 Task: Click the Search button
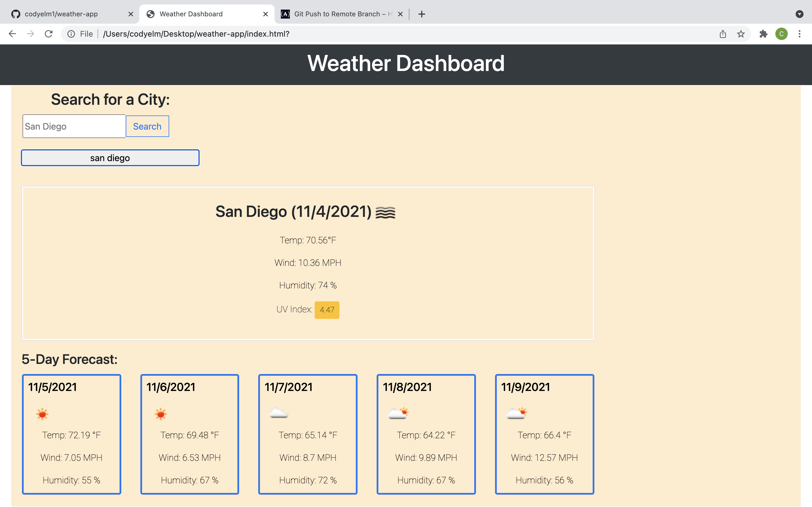click(x=147, y=126)
